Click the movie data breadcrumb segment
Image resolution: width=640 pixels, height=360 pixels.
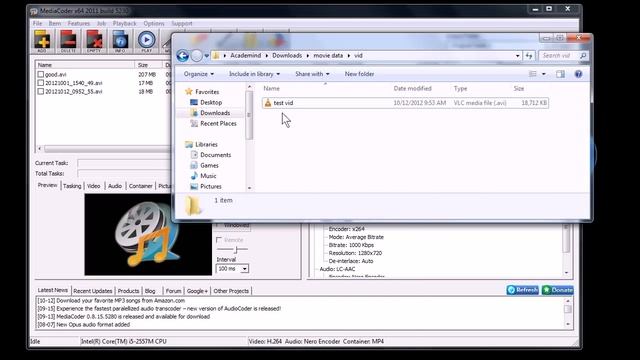(x=328, y=56)
